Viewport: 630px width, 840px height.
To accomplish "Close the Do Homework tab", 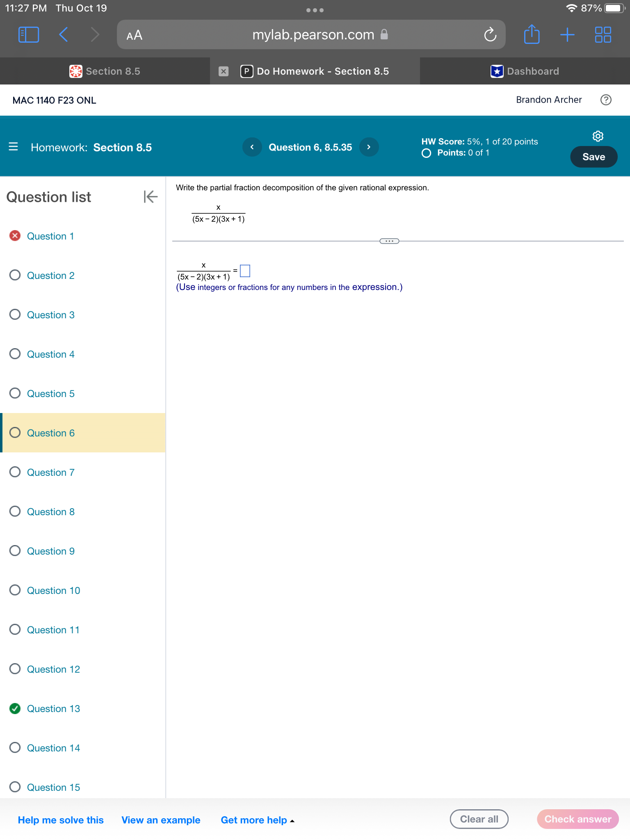I will point(223,71).
